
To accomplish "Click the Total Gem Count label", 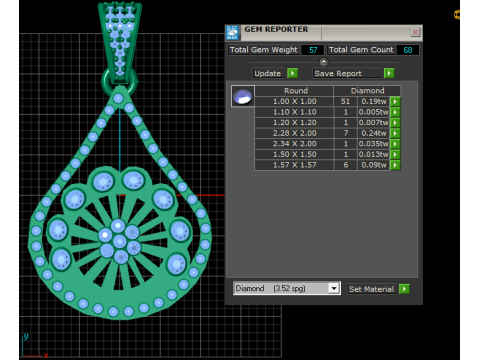I will tap(361, 50).
